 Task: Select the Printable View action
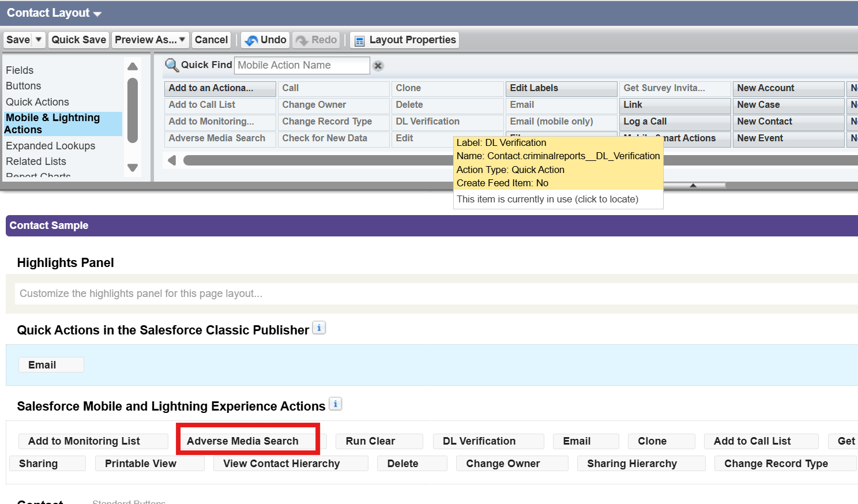(150, 464)
